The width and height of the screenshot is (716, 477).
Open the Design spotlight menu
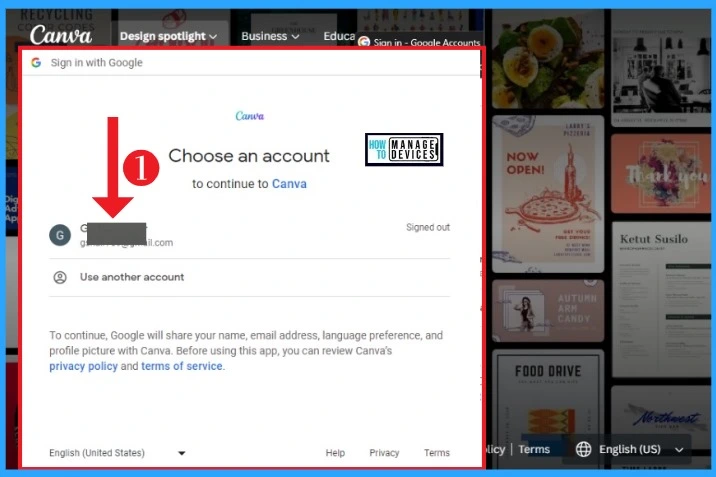coord(168,36)
